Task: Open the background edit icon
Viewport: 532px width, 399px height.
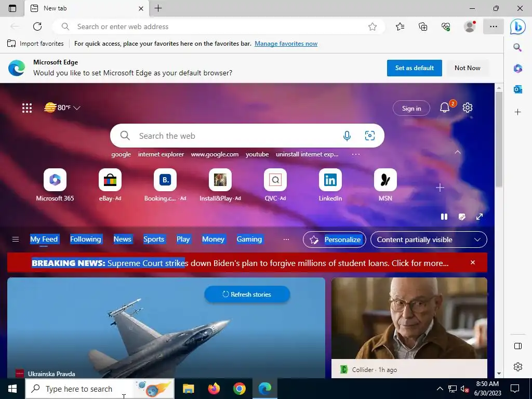Action: 462,217
